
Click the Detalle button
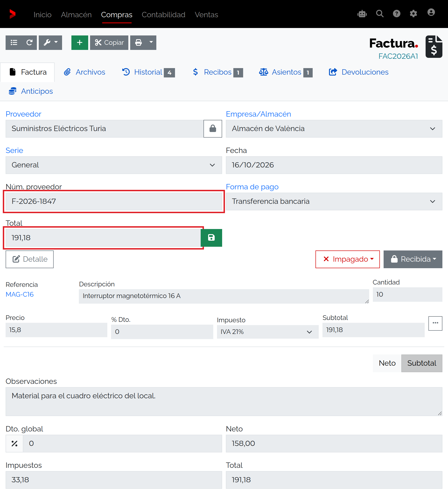pyautogui.click(x=30, y=259)
